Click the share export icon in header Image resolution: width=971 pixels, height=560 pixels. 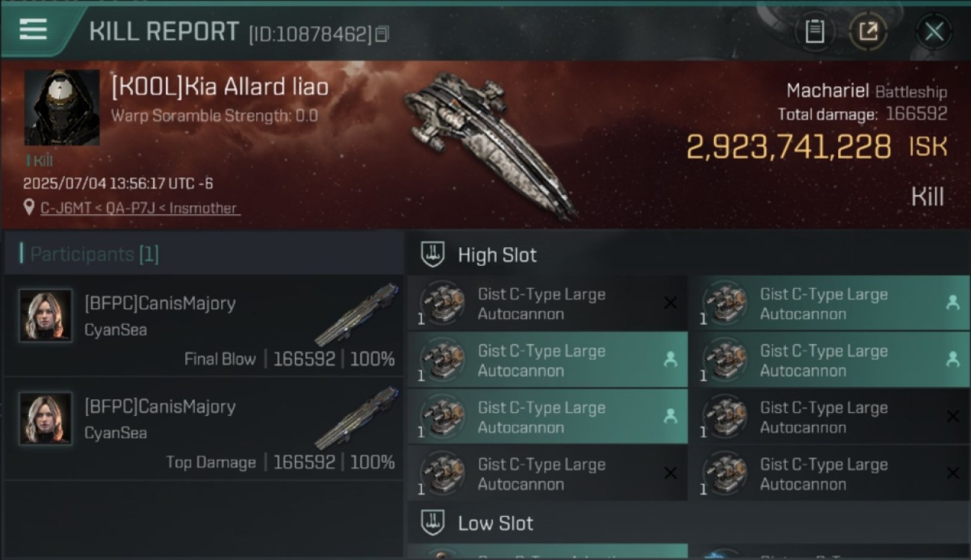click(868, 31)
